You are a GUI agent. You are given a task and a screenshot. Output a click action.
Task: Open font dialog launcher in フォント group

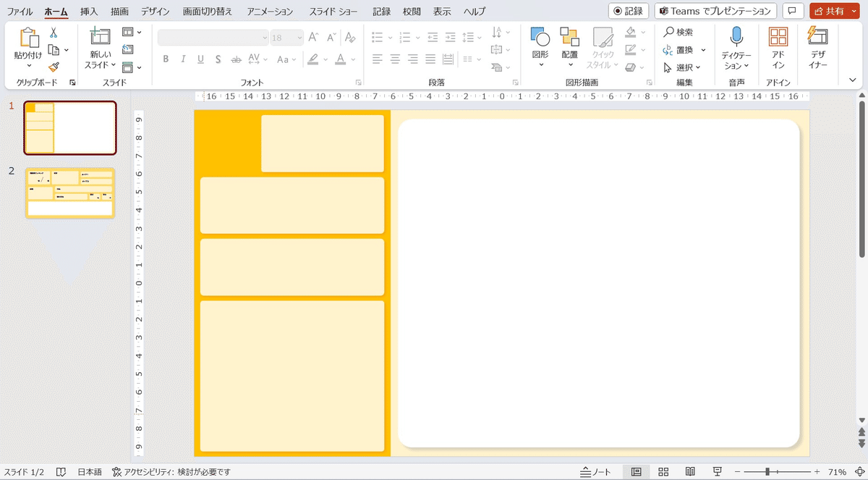pyautogui.click(x=358, y=83)
